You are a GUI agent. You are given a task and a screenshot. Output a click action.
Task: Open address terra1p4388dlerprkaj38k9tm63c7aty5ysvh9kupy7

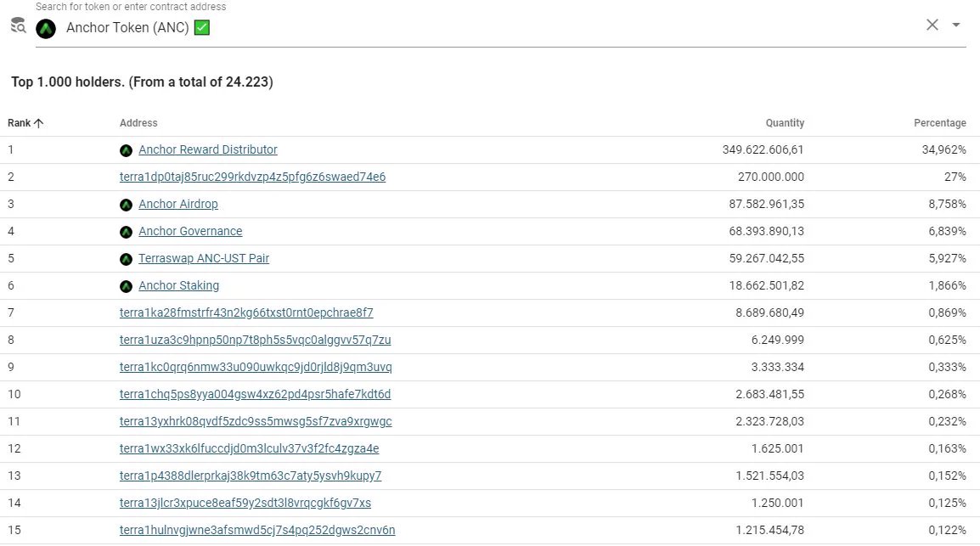point(251,476)
